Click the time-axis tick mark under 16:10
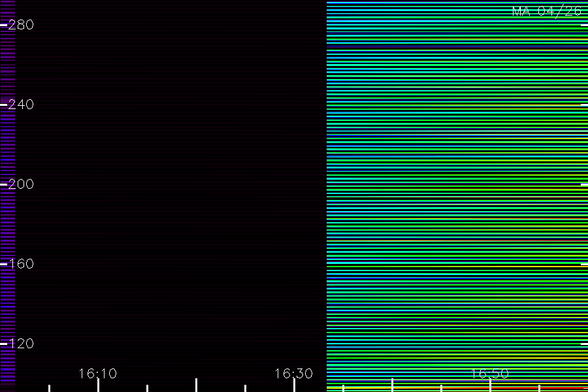 (x=98, y=385)
